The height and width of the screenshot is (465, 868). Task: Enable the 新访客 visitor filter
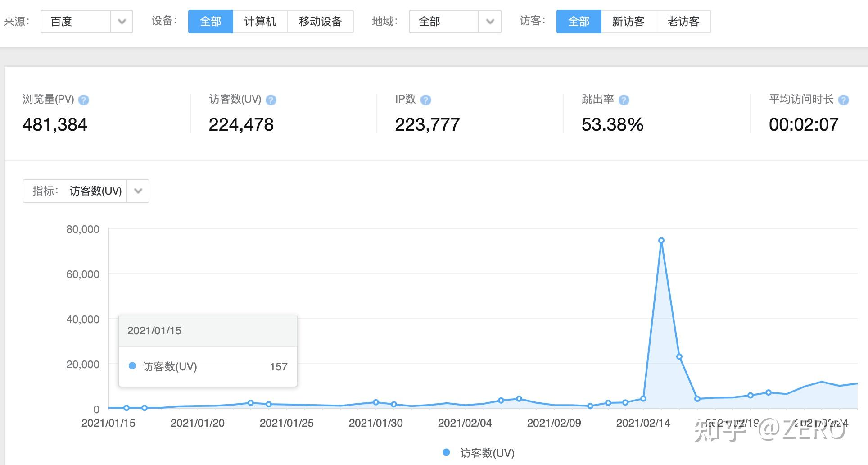tap(628, 21)
